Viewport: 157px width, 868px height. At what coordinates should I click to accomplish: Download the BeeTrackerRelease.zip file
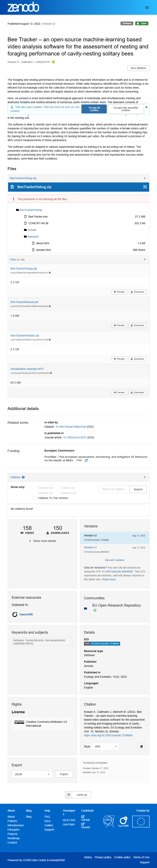(137, 359)
